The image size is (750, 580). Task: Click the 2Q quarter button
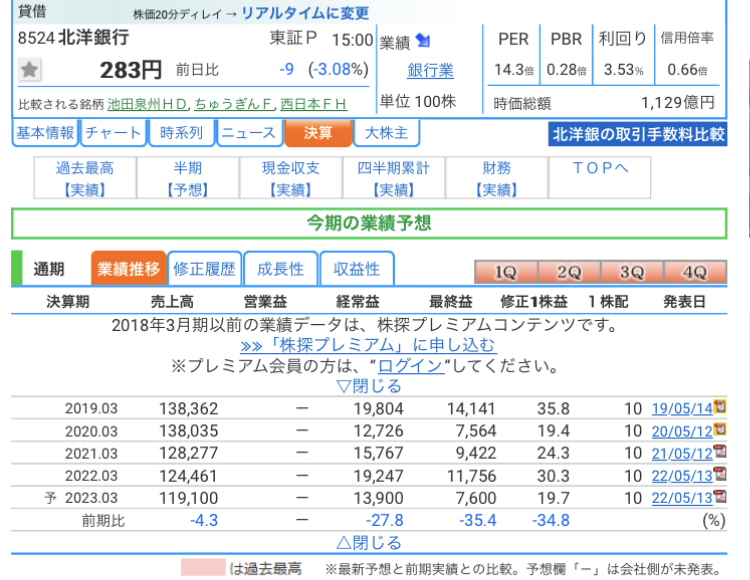coord(569,272)
